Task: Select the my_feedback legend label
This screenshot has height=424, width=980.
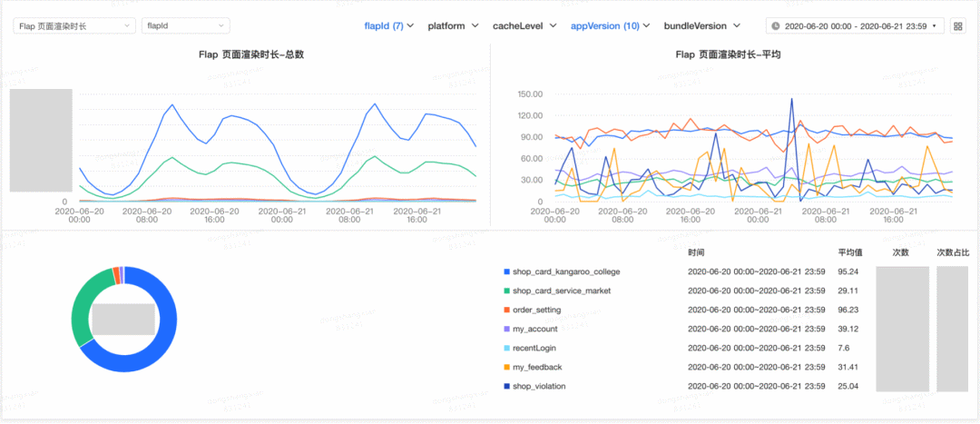Action: pos(537,367)
